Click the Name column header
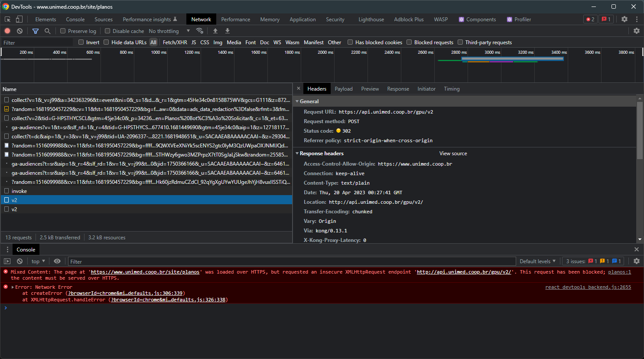This screenshot has width=644, height=359. click(x=146, y=89)
